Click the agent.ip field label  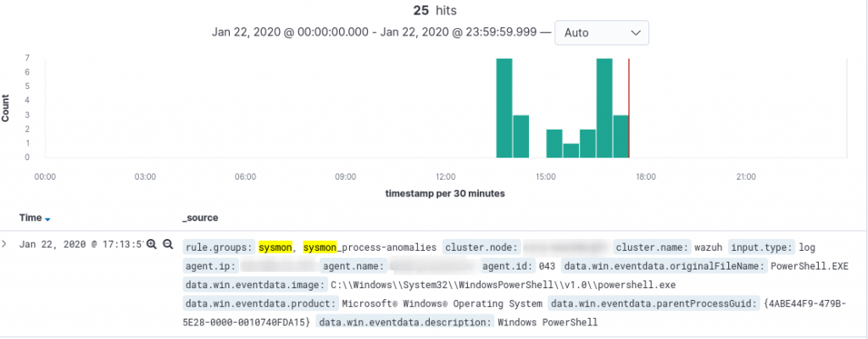[x=210, y=266]
